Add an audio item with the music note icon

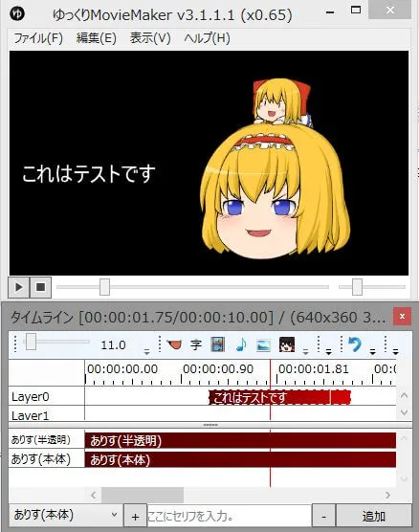click(x=240, y=344)
